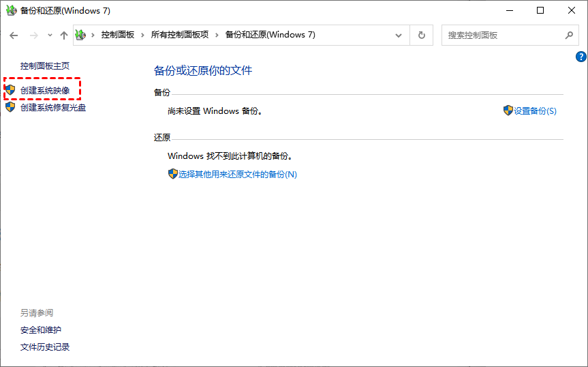This screenshot has height=367, width=588.
Task: Click the 另请参阅 label
Action: click(x=36, y=312)
